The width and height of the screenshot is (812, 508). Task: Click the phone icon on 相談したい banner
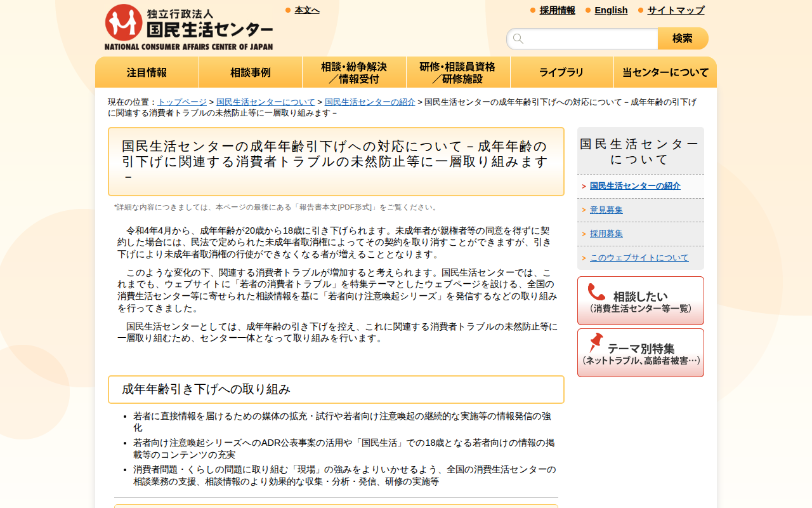coord(596,292)
